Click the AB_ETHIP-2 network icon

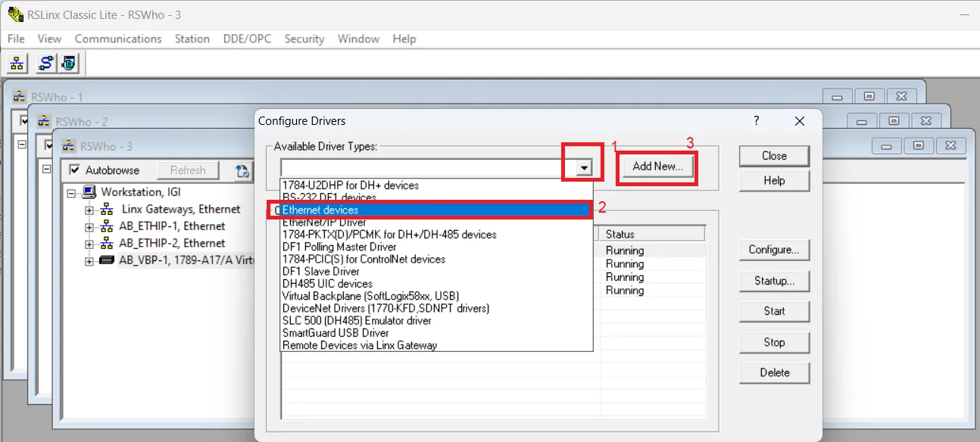[108, 244]
